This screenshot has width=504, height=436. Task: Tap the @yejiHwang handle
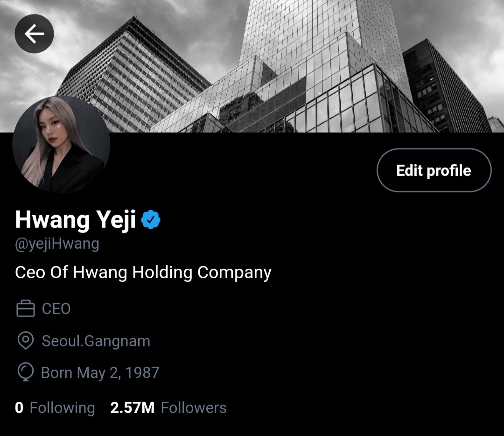point(57,244)
